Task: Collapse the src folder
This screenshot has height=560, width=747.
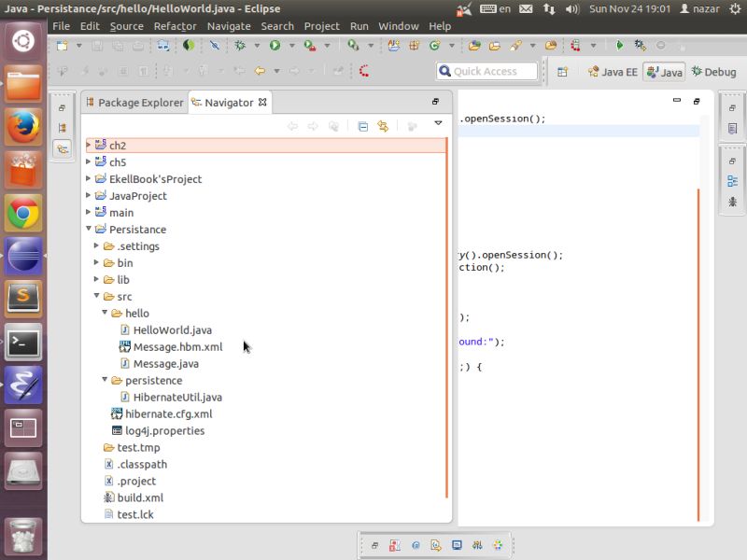Action: pyautogui.click(x=96, y=296)
